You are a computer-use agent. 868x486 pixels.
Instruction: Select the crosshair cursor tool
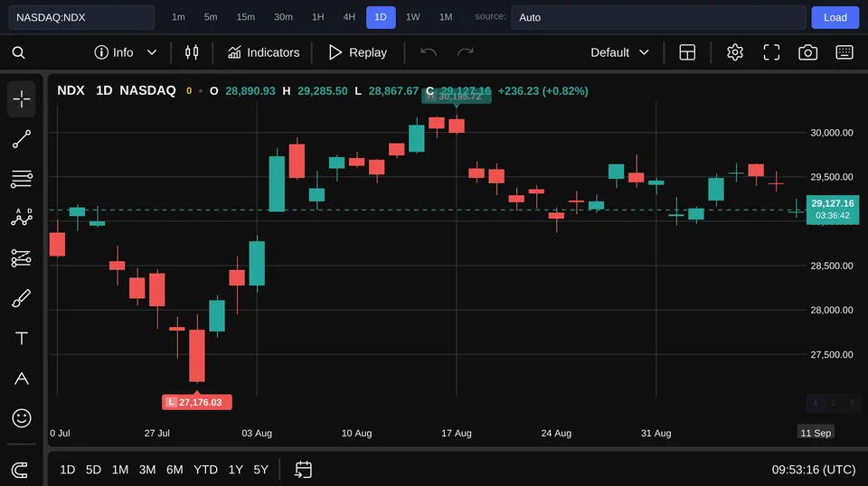22,99
